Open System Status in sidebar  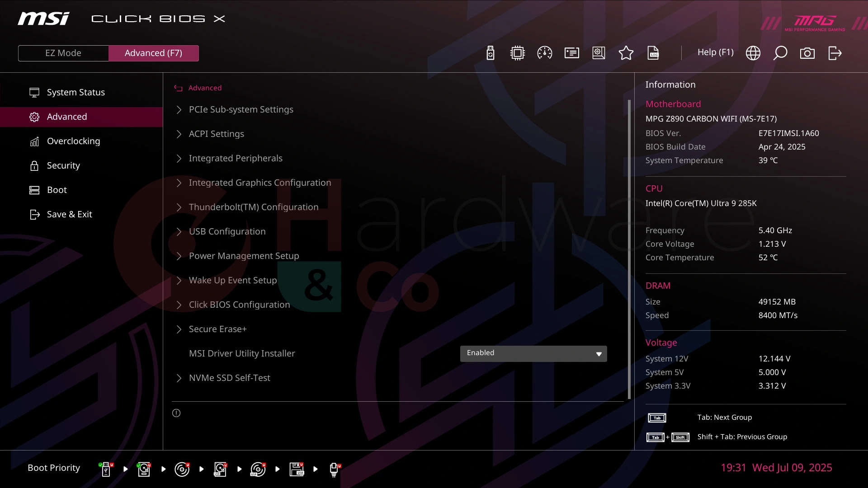(81, 92)
